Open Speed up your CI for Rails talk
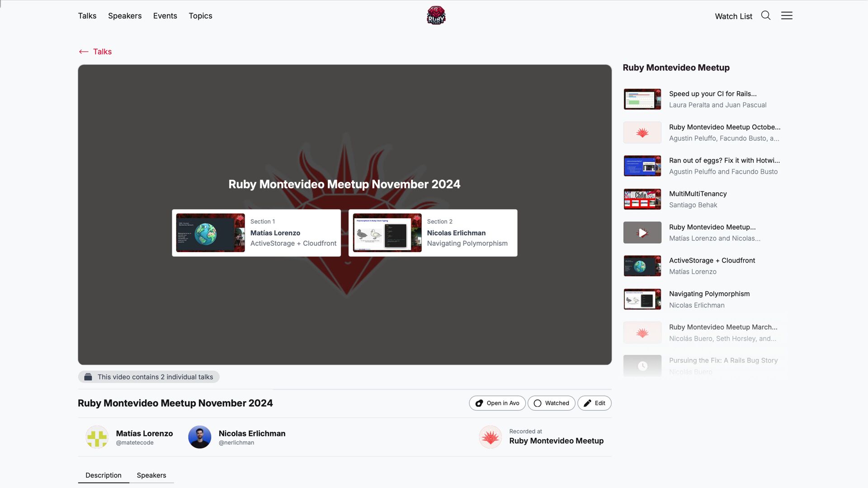Screen dimensions: 868x488 pos(712,94)
